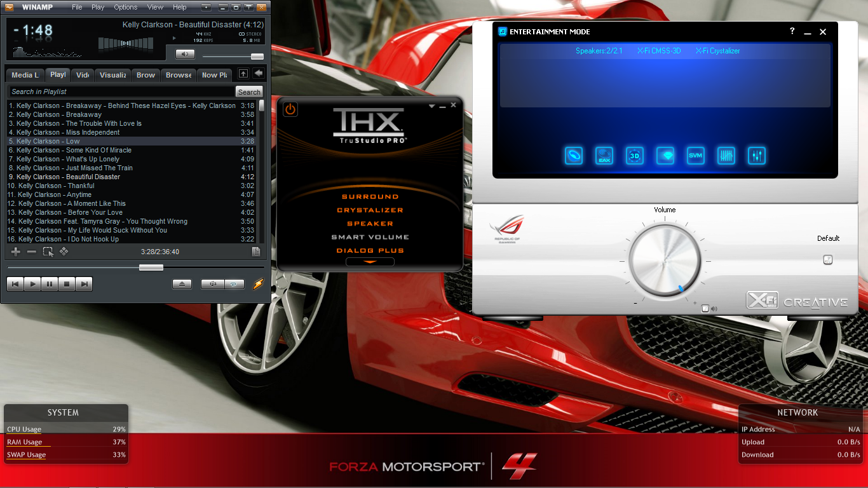Skip to previous track in Winamp
This screenshot has width=868, height=488.
(x=15, y=284)
